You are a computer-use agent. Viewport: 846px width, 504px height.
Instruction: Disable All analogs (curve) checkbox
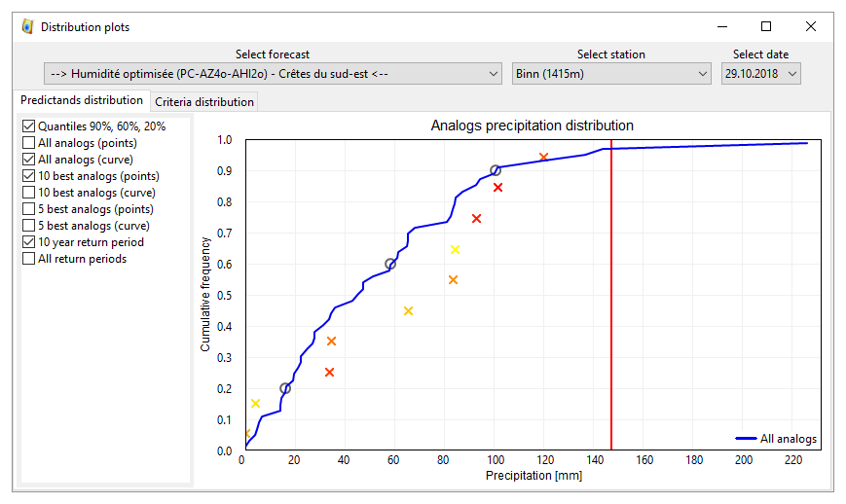28,160
